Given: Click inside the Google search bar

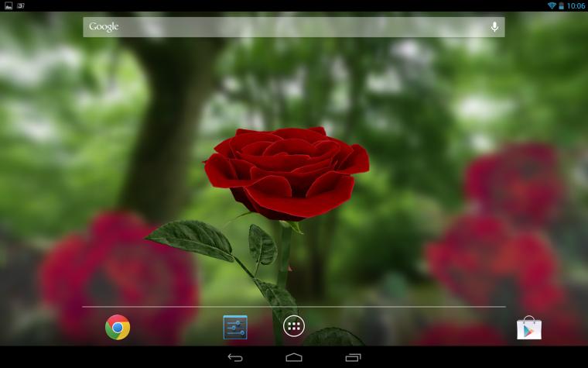Looking at the screenshot, I should coord(294,27).
